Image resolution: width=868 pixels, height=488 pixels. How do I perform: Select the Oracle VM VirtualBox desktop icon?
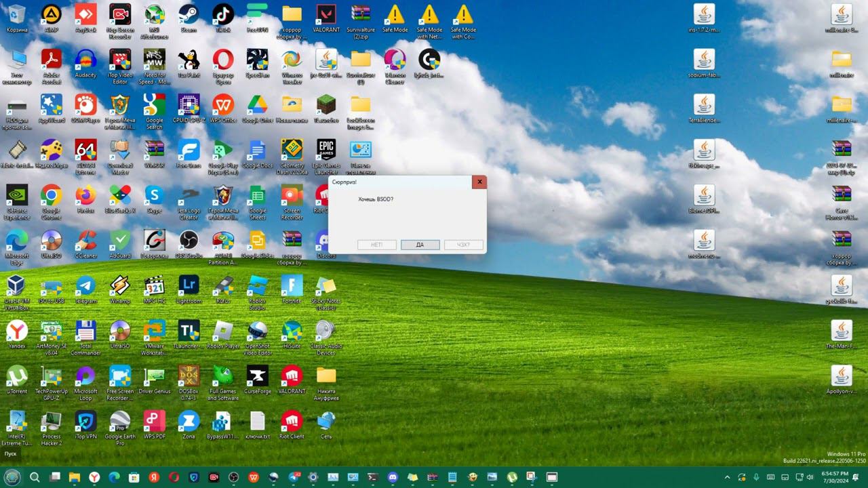pos(17,293)
